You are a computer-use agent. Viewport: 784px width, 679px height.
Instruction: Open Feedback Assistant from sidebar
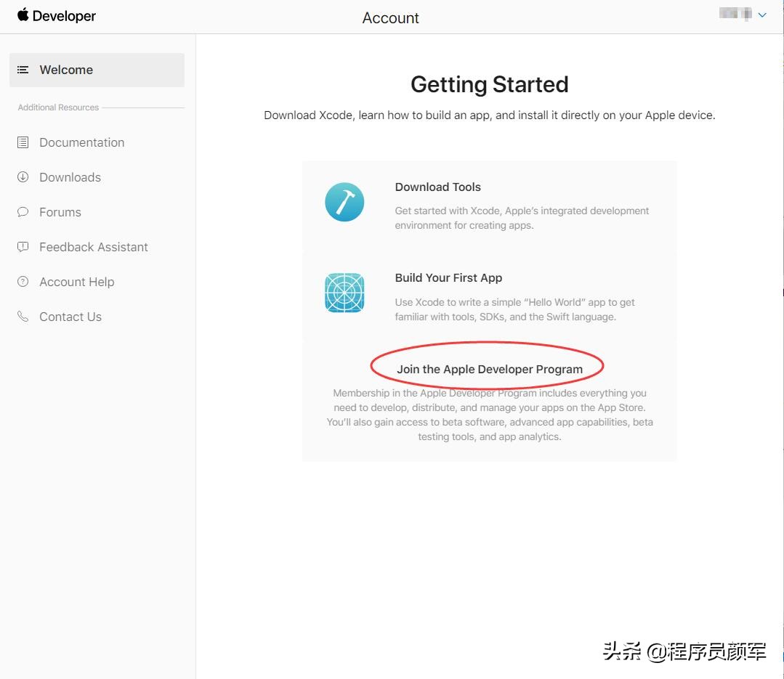pos(94,247)
